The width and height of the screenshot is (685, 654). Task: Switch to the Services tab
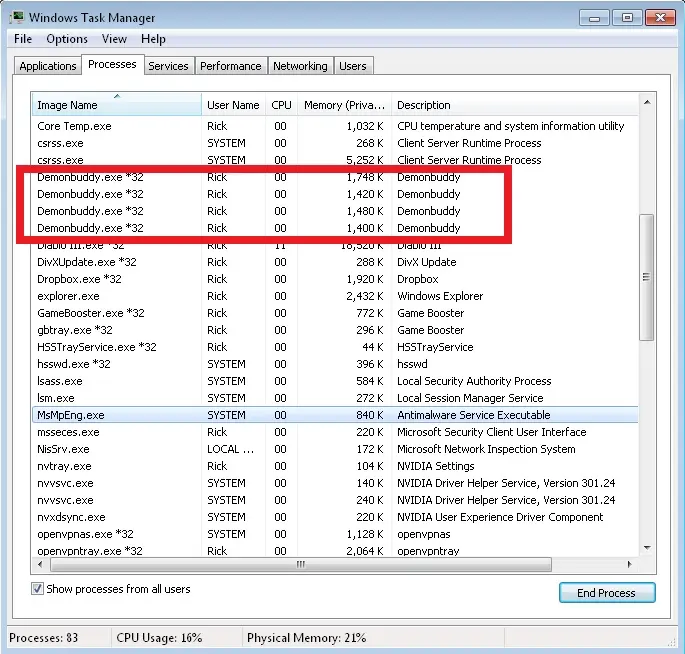(x=168, y=66)
